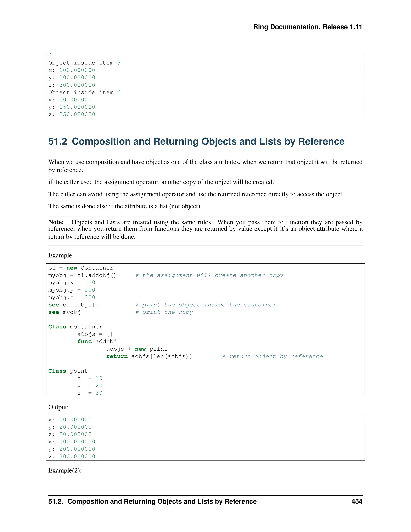
Task: Click the footer section title text
Action: (x=152, y=501)
